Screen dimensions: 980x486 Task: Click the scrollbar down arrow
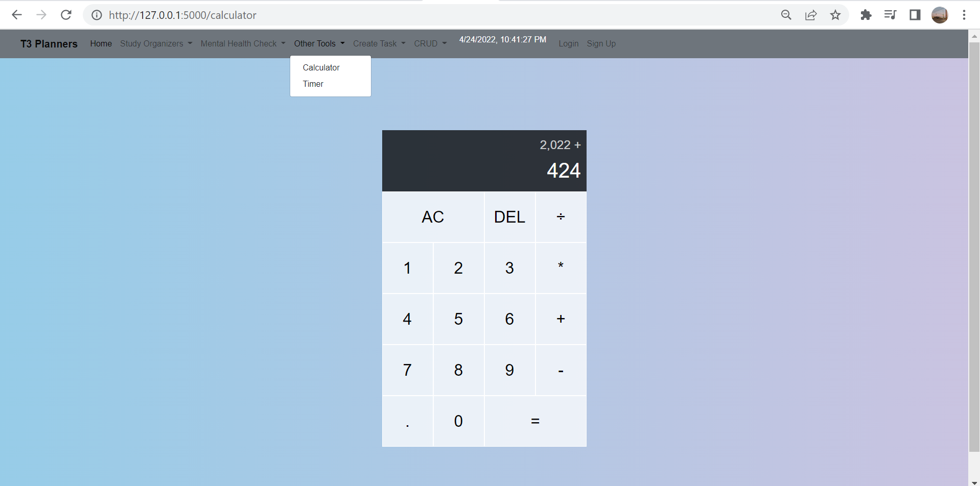(x=974, y=482)
